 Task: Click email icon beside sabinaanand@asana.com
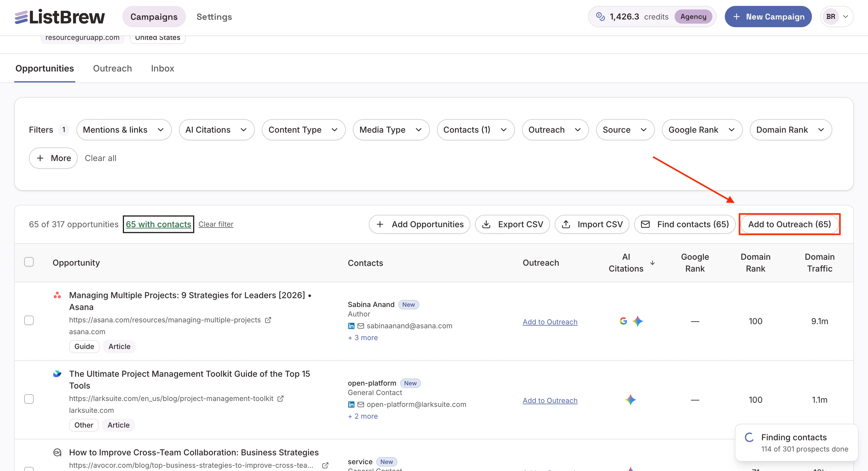point(360,326)
